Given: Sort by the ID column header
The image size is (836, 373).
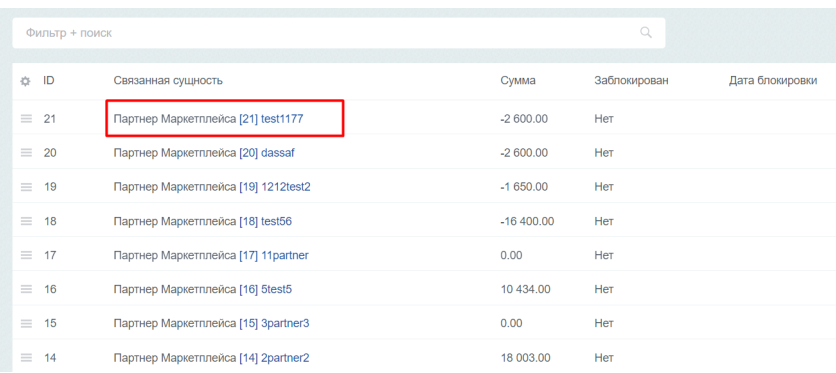Looking at the screenshot, I should coord(49,81).
